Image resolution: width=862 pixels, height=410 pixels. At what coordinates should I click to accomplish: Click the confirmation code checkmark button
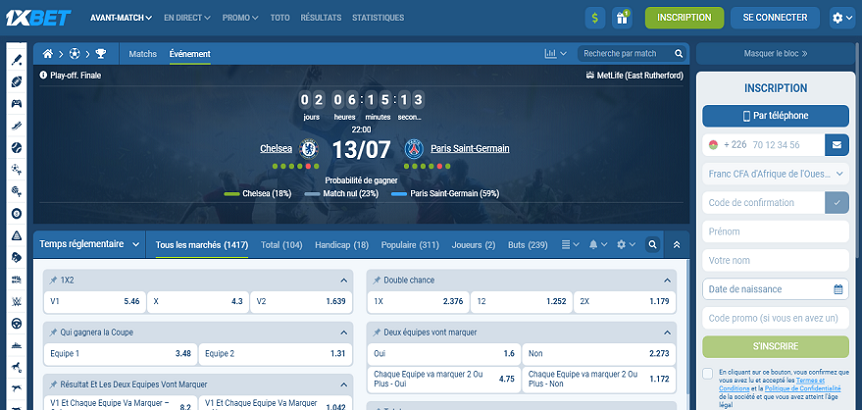[x=837, y=203]
